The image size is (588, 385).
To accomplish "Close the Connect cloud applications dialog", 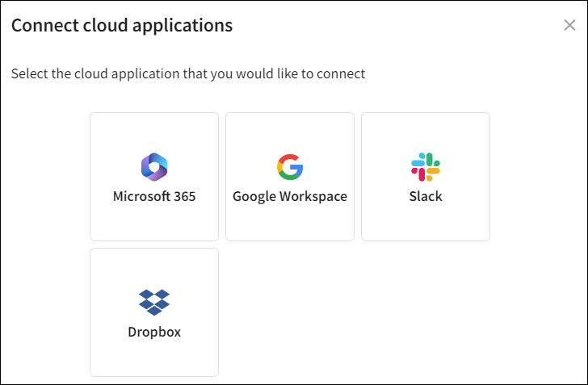I will pos(569,25).
